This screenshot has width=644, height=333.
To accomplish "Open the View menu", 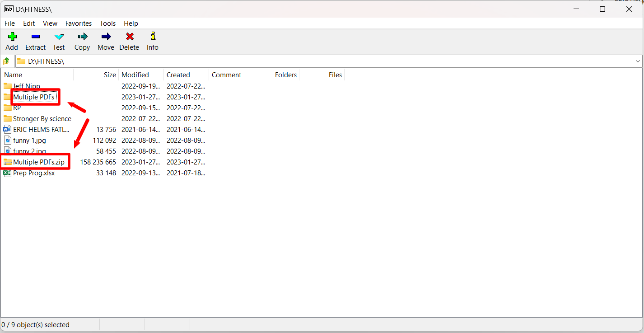I will pos(50,23).
